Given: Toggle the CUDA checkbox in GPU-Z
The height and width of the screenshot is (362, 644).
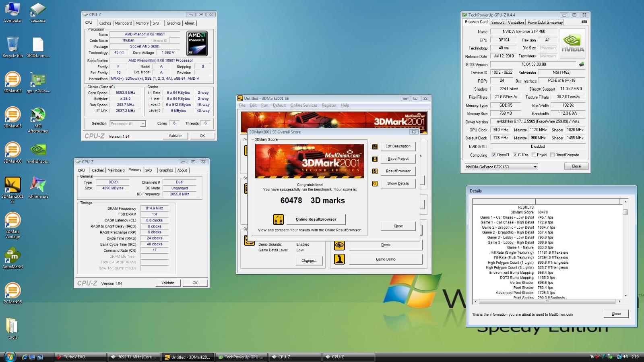Looking at the screenshot, I should [x=515, y=155].
